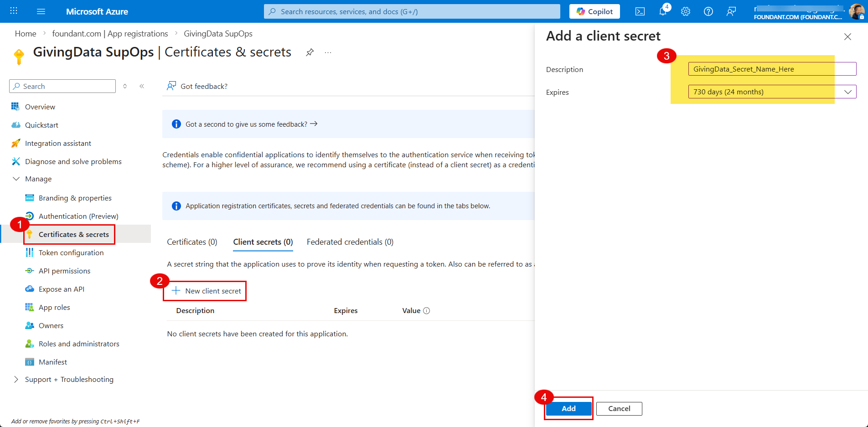Open the Help question mark icon
The height and width of the screenshot is (427, 868).
point(708,11)
